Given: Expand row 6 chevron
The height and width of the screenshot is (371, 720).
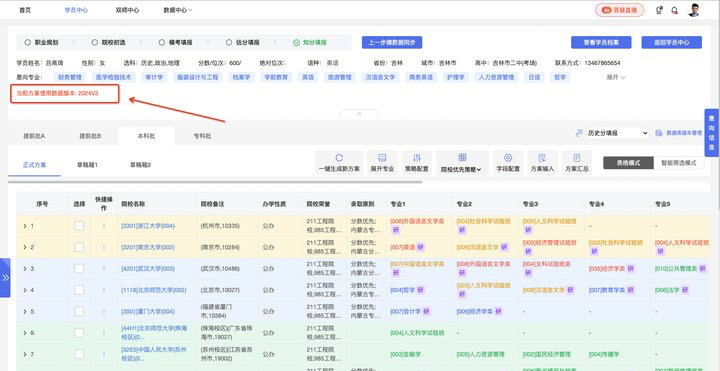Looking at the screenshot, I should click(25, 333).
